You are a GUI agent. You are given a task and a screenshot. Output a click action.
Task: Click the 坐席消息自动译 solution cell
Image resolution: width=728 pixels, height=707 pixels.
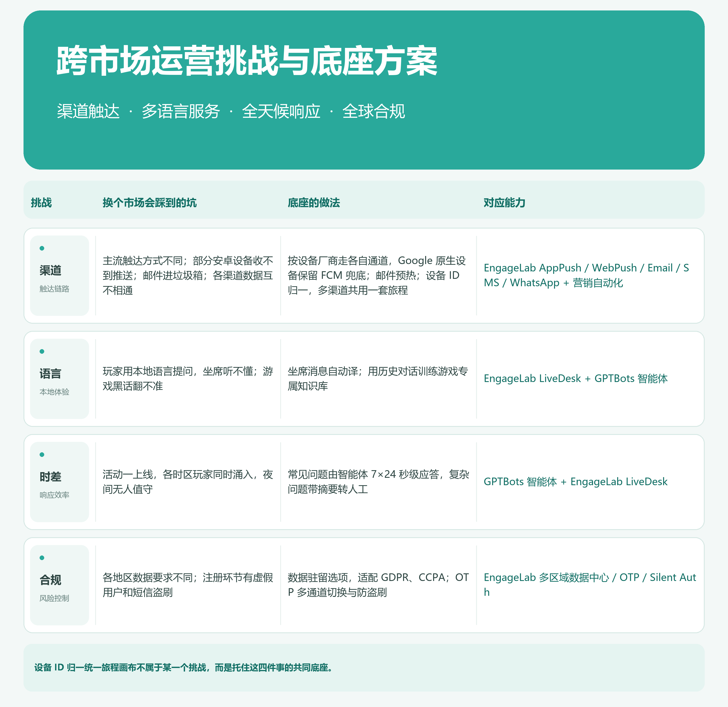tap(378, 379)
